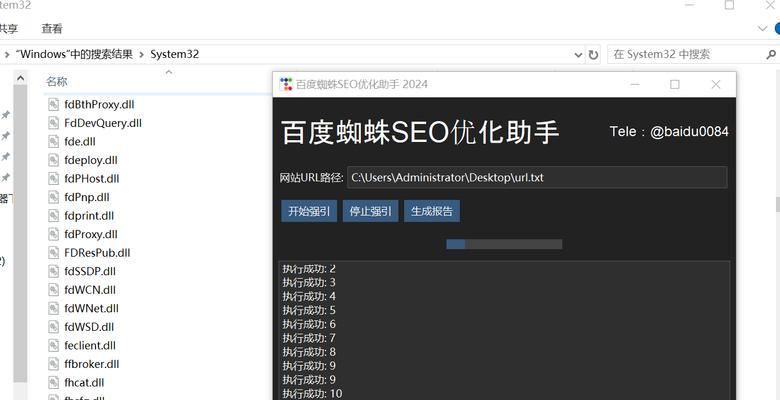Select the fdSSDP.dll file
Viewport: 780px width, 400px height.
click(90, 272)
